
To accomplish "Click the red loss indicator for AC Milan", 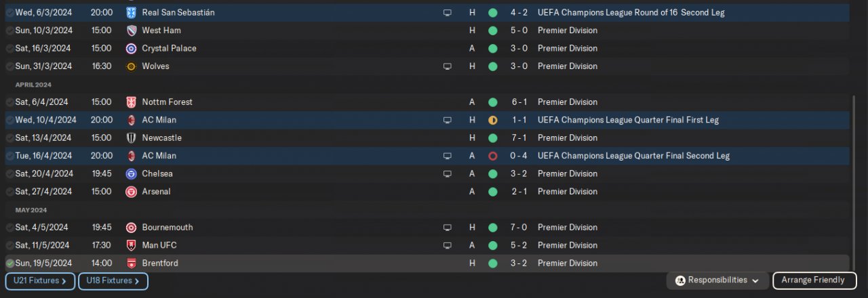I will tap(492, 156).
